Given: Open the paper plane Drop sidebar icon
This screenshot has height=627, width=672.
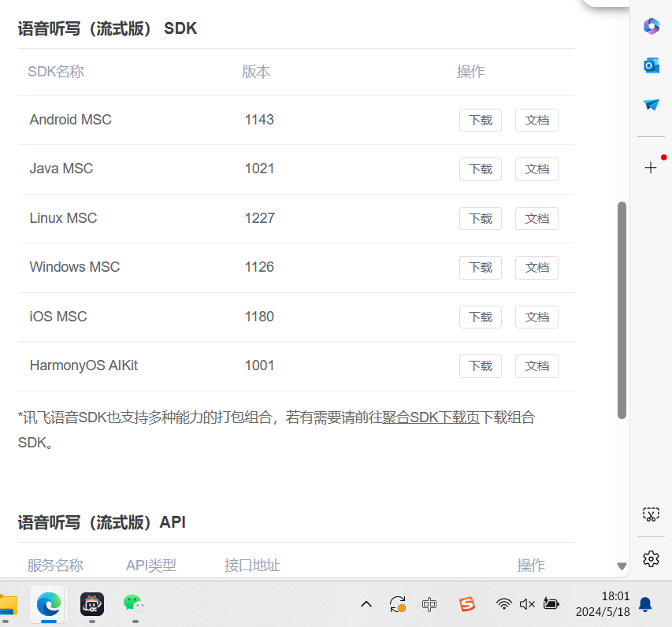Looking at the screenshot, I should (x=651, y=104).
